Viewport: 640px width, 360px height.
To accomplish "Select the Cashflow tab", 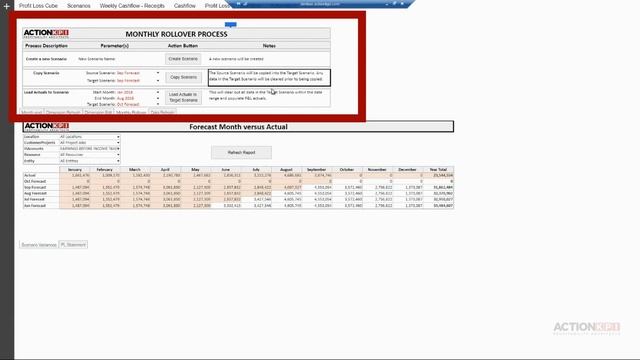I will point(184,6).
